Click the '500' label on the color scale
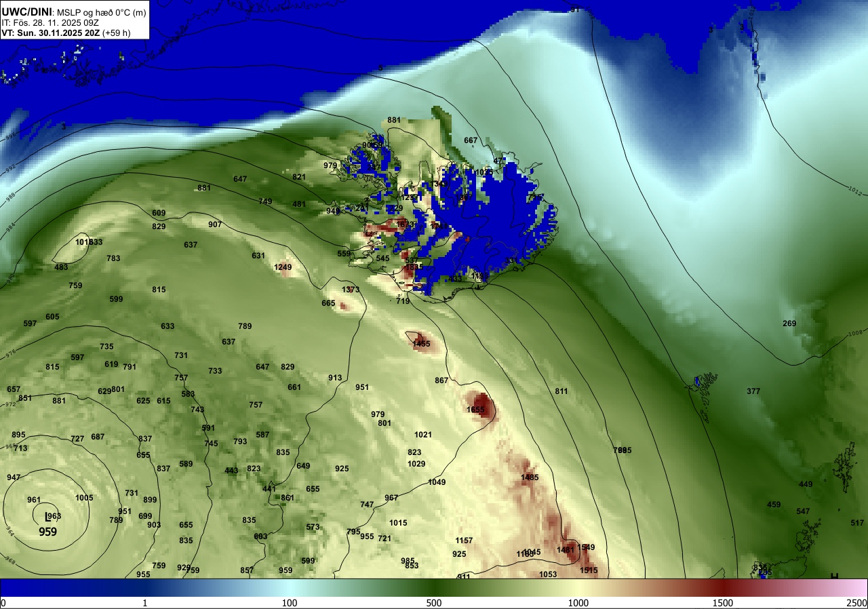 pyautogui.click(x=434, y=602)
